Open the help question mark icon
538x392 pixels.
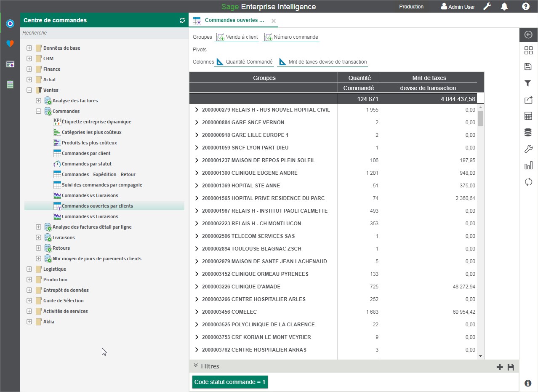[x=526, y=6]
